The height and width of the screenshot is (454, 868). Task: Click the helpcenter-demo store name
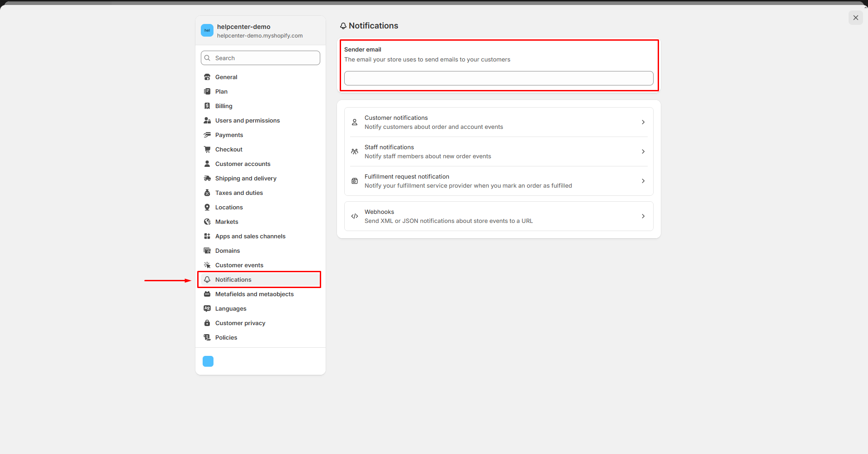[x=244, y=27]
